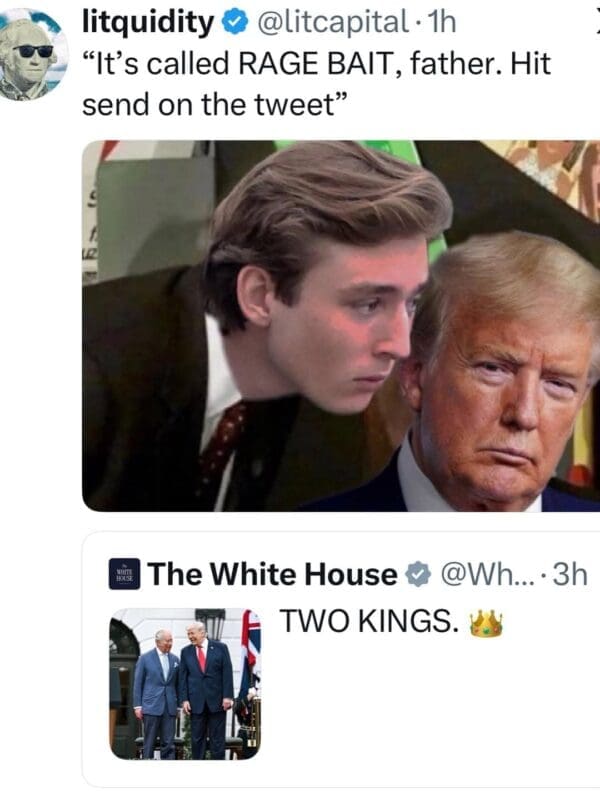The image size is (600, 800).
Task: Click the verified badge on The White House account
Action: pos(417,573)
